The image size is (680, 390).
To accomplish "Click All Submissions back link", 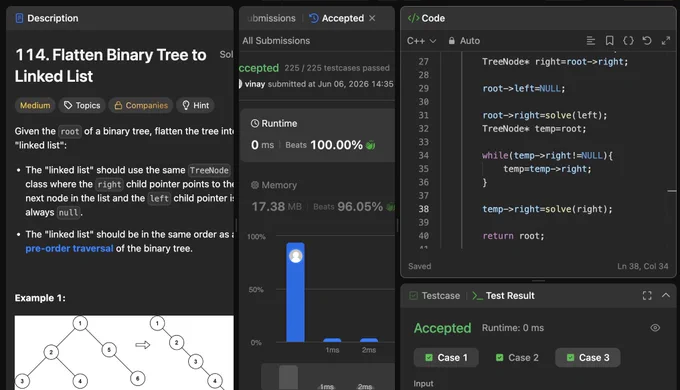I will coord(276,41).
